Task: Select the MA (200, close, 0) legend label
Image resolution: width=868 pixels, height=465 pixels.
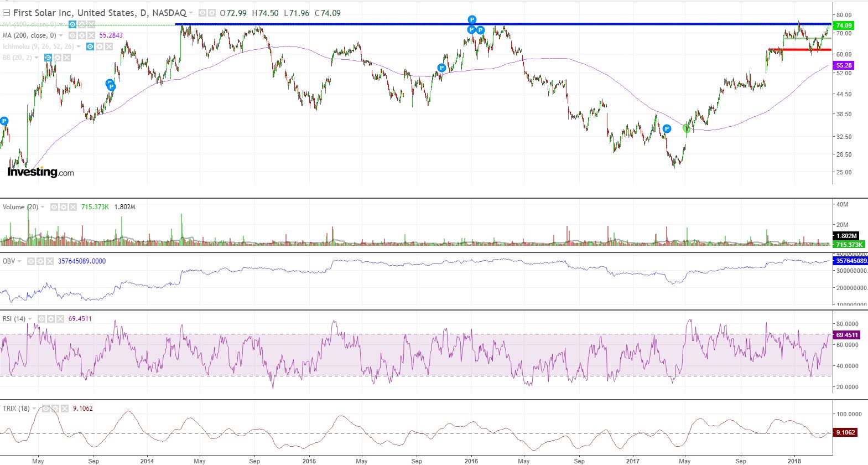Action: tap(29, 35)
